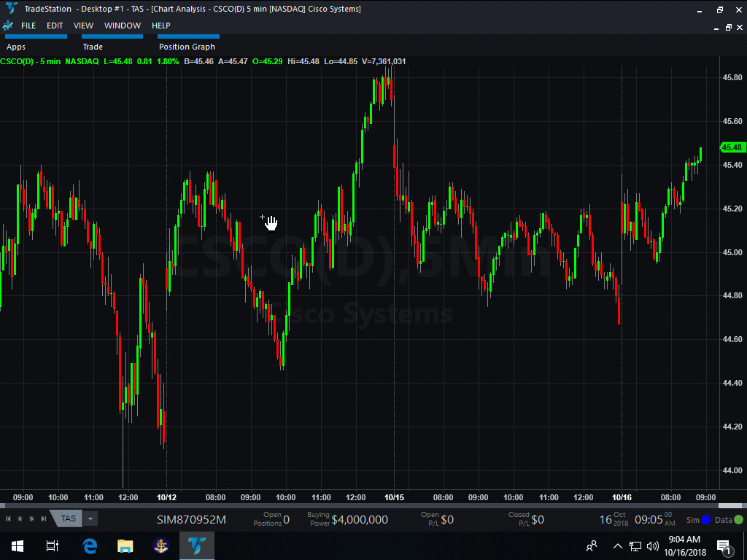Click the horizontal chart scrollbar thumb
Screen dimensions: 747x560
730,506
